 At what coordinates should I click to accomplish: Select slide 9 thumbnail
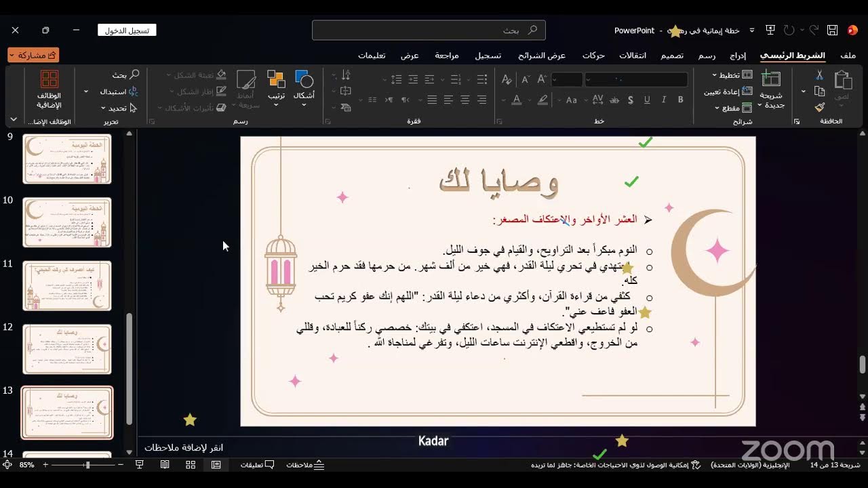[67, 159]
